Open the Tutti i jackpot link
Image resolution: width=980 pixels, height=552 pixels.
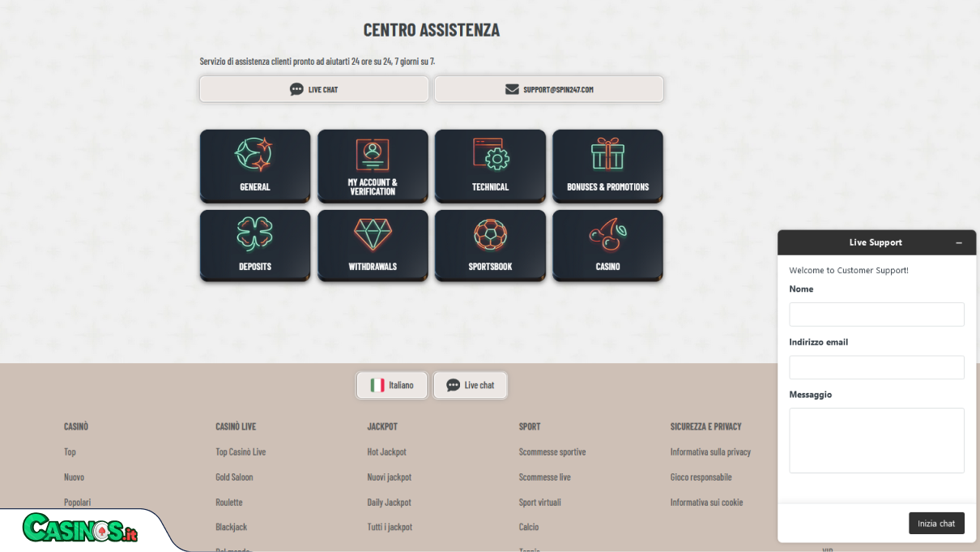tap(390, 527)
